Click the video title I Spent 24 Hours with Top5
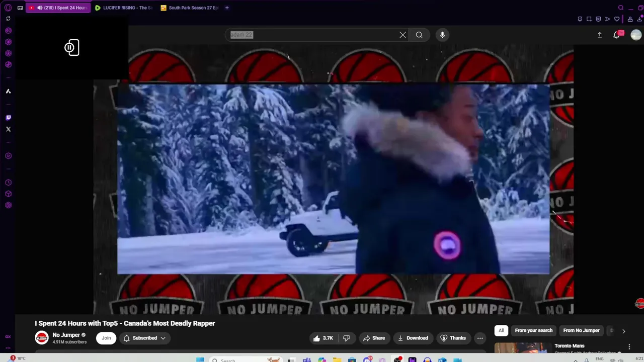 click(125, 323)
